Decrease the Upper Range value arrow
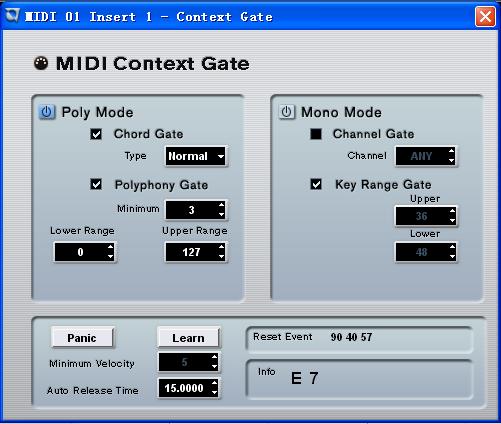Screen dimensions: 501x424 222,257
